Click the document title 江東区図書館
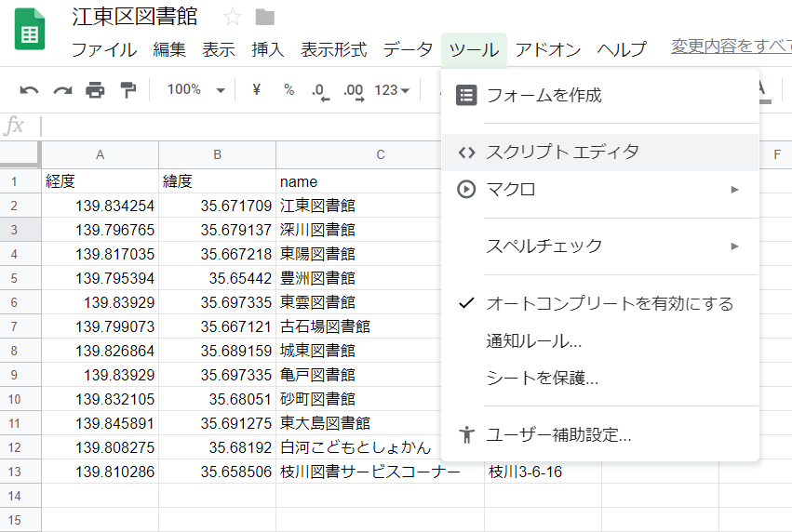The width and height of the screenshot is (792, 532). 134,17
